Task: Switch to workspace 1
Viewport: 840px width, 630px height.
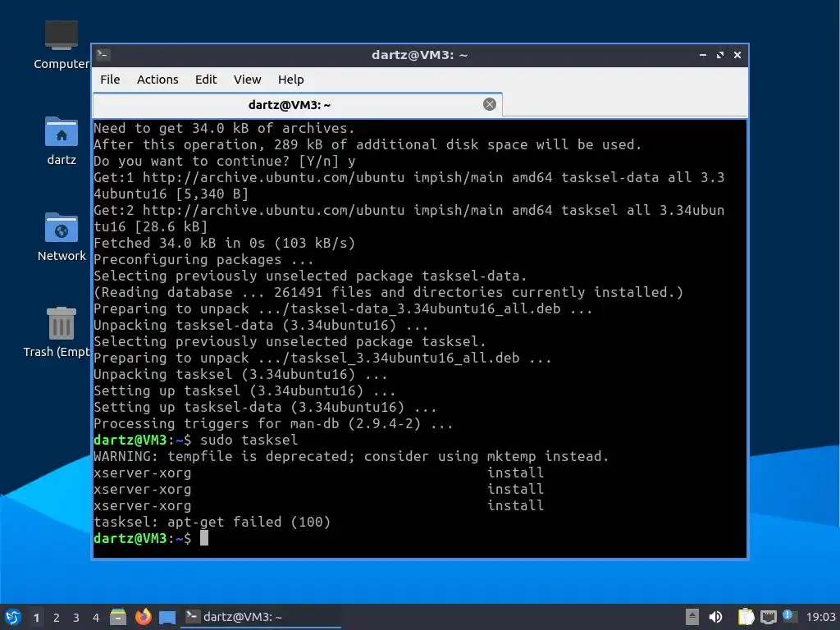Action: tap(36, 618)
